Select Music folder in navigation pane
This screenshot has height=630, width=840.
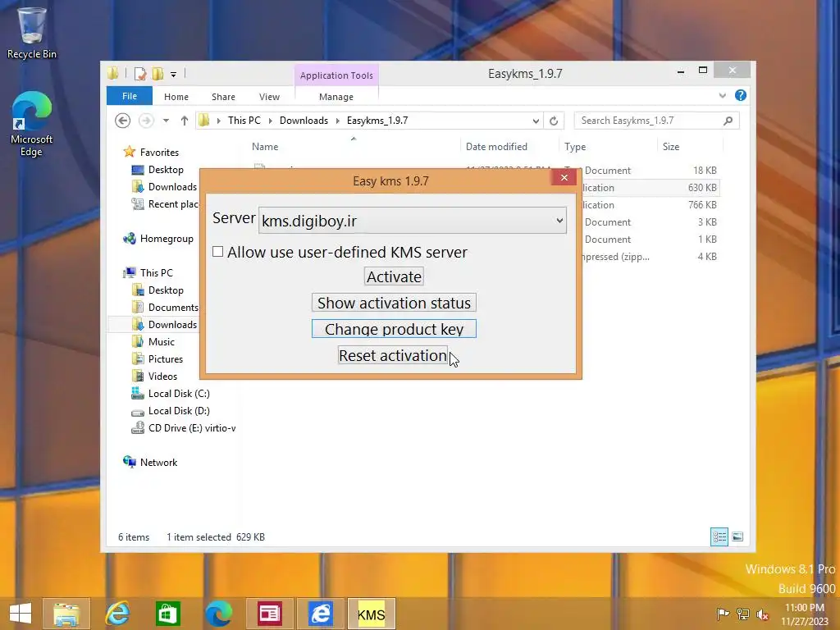(x=162, y=341)
